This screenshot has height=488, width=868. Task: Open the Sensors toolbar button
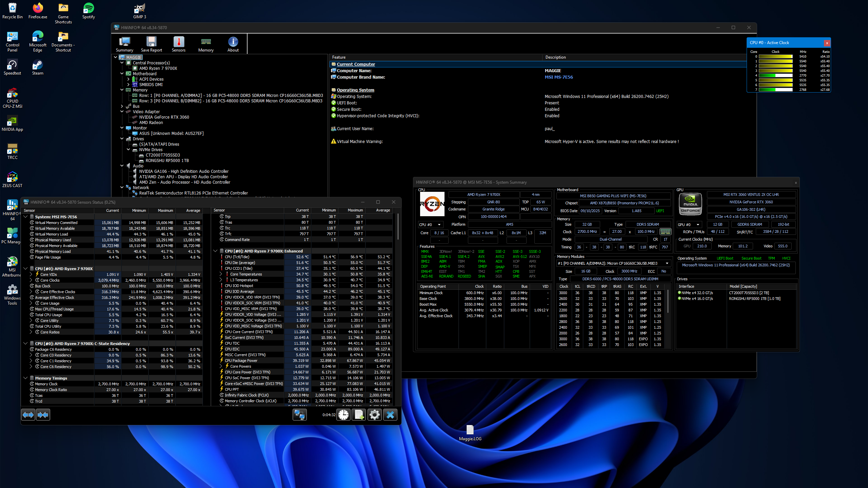click(178, 44)
